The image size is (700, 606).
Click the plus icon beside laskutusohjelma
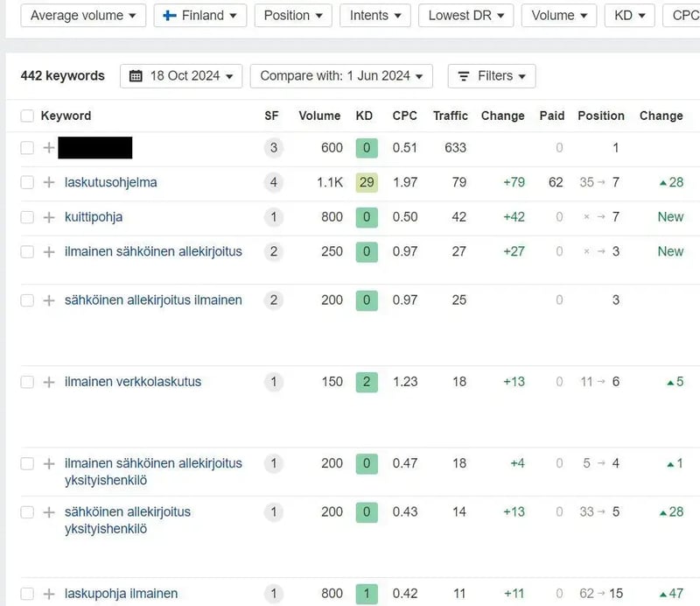[49, 182]
